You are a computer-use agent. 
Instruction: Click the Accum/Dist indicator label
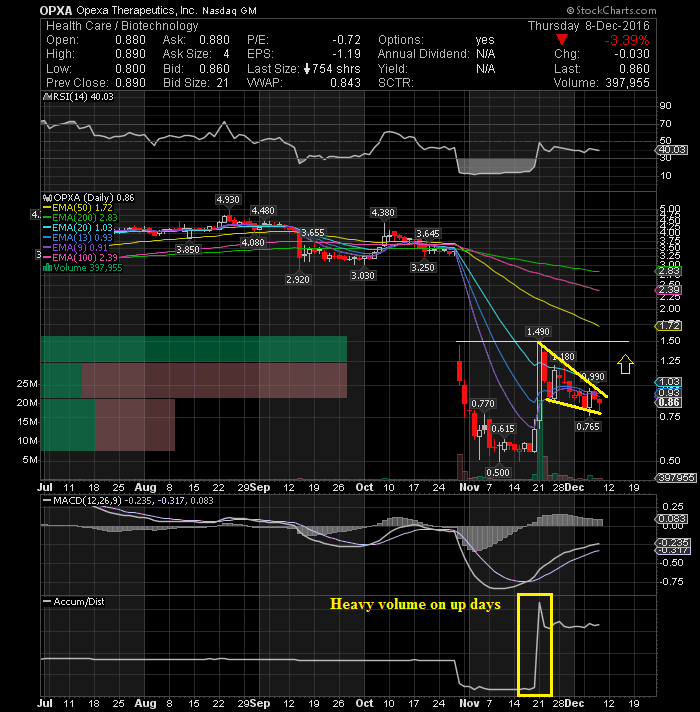(x=74, y=602)
